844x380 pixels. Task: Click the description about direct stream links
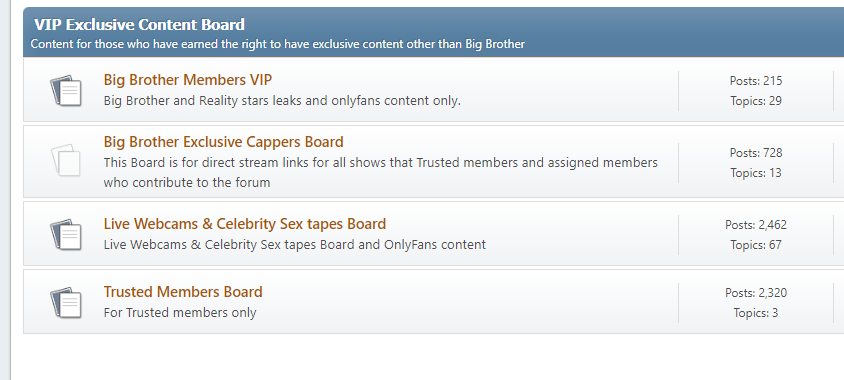tap(381, 172)
